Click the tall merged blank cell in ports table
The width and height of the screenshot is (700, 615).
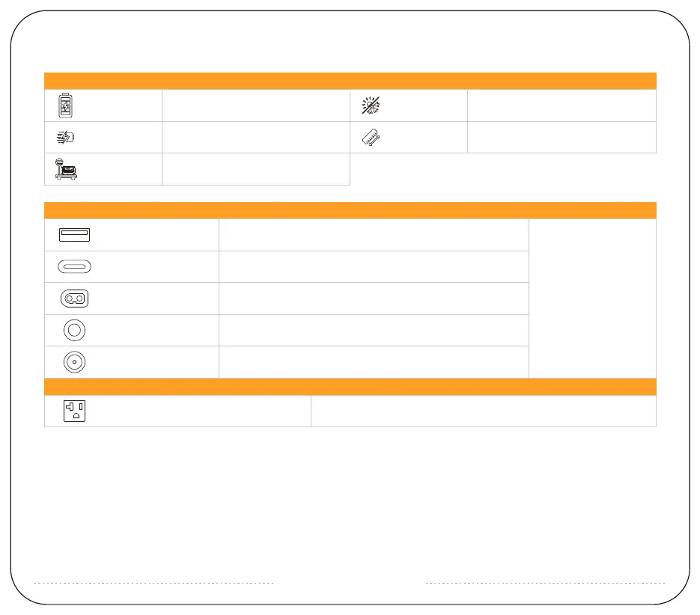(592, 299)
